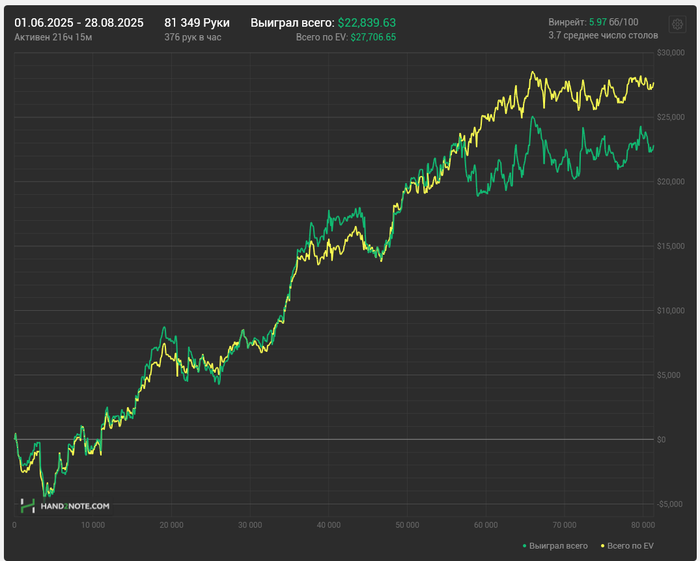This screenshot has height=561, width=700.
Task: Click the $10,000 y-axis label
Action: pyautogui.click(x=671, y=311)
